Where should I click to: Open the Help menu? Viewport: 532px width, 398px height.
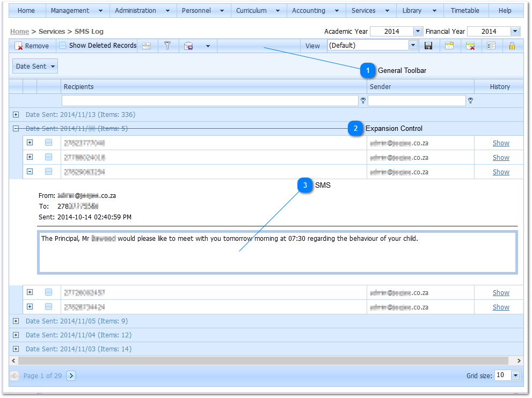pos(505,11)
